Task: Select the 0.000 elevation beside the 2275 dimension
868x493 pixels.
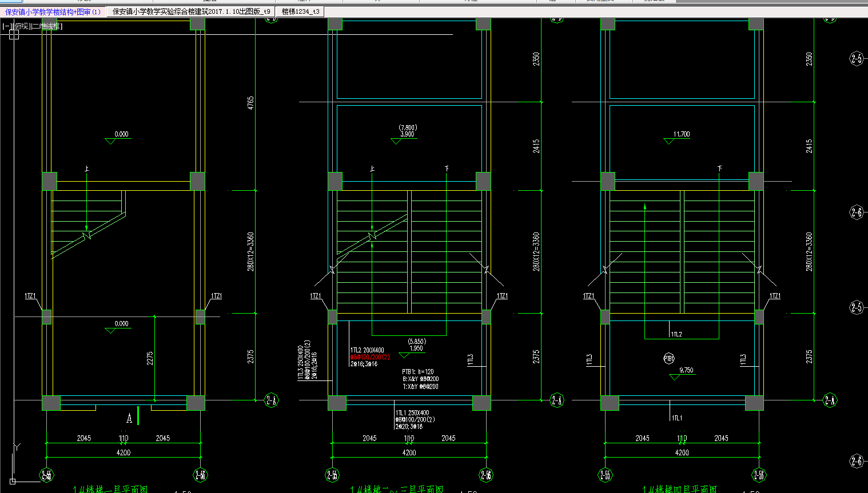Action: coord(122,324)
